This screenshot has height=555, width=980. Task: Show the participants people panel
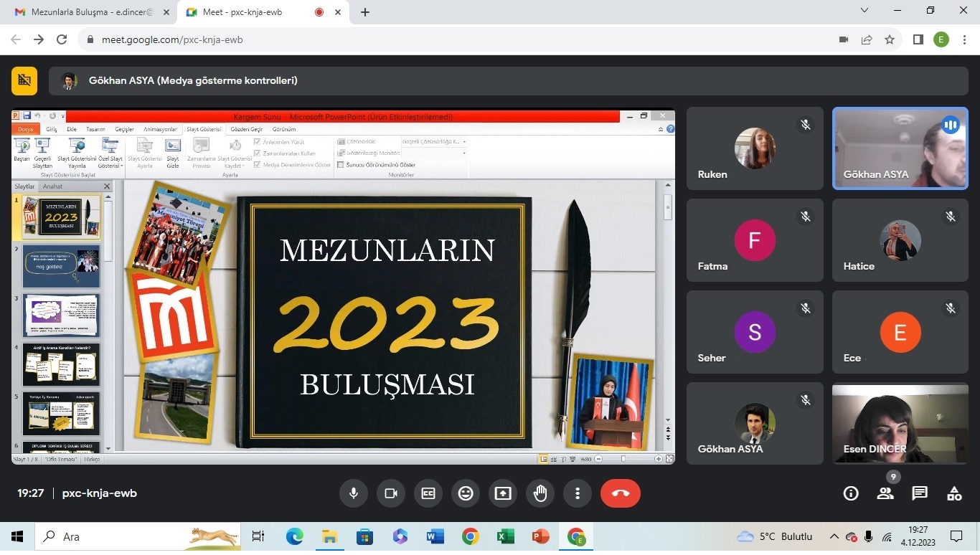point(885,493)
